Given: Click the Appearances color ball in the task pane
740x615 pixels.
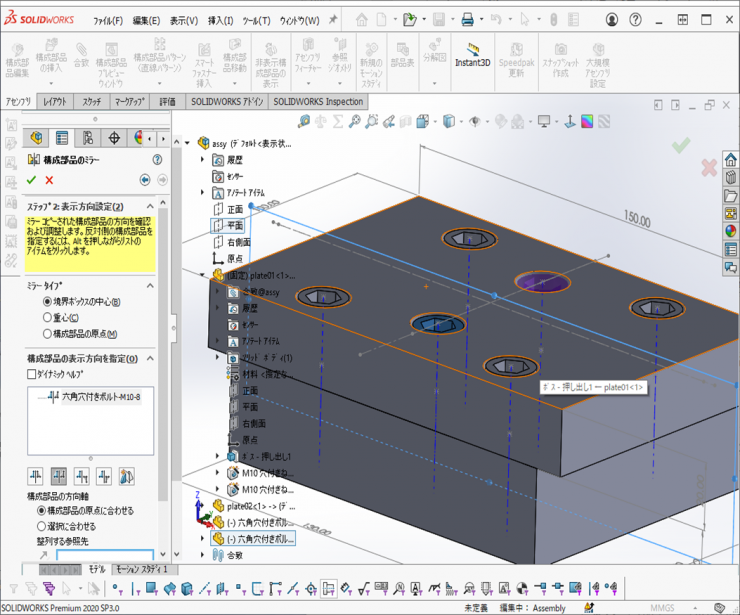Looking at the screenshot, I should pos(731,231).
